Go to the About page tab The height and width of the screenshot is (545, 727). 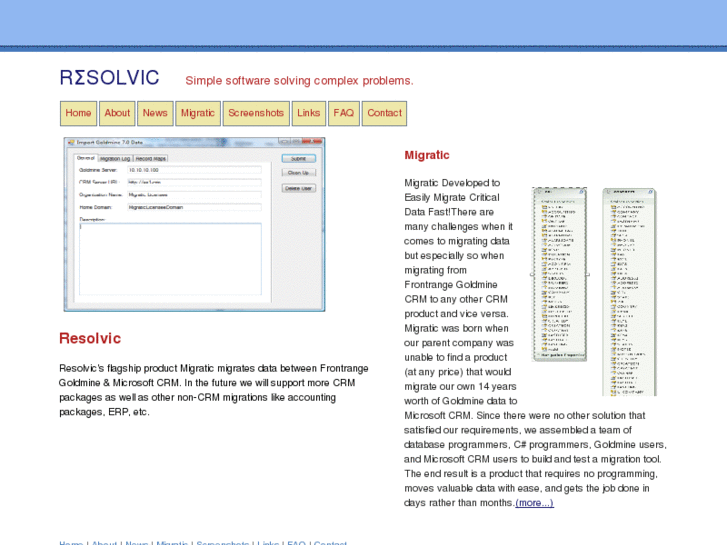[117, 113]
